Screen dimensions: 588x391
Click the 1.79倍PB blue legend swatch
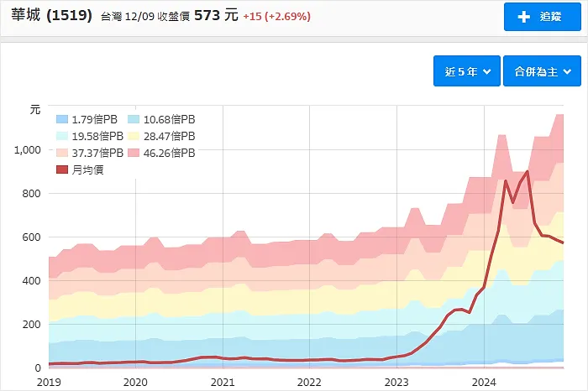coord(62,119)
